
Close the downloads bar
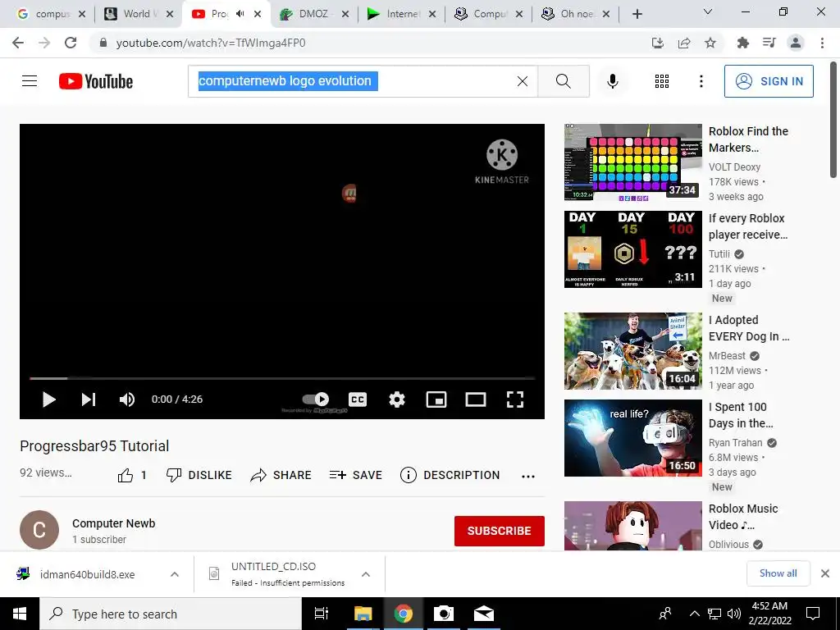(x=825, y=573)
